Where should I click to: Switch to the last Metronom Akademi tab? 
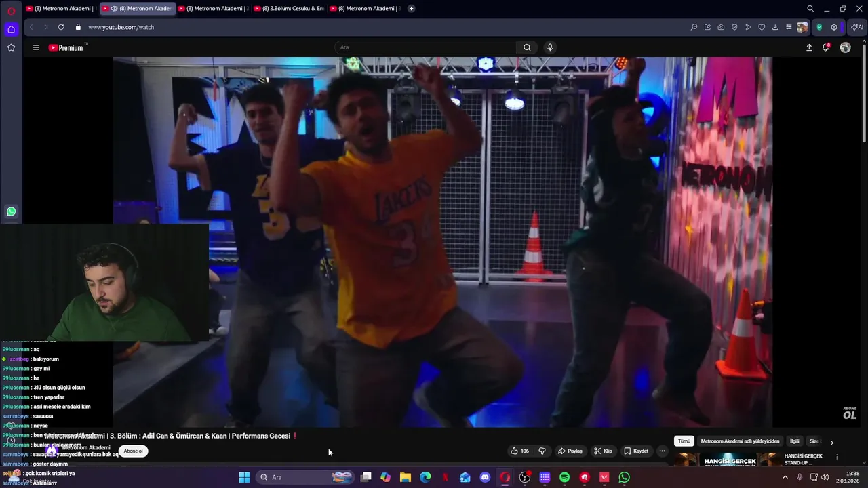[366, 9]
